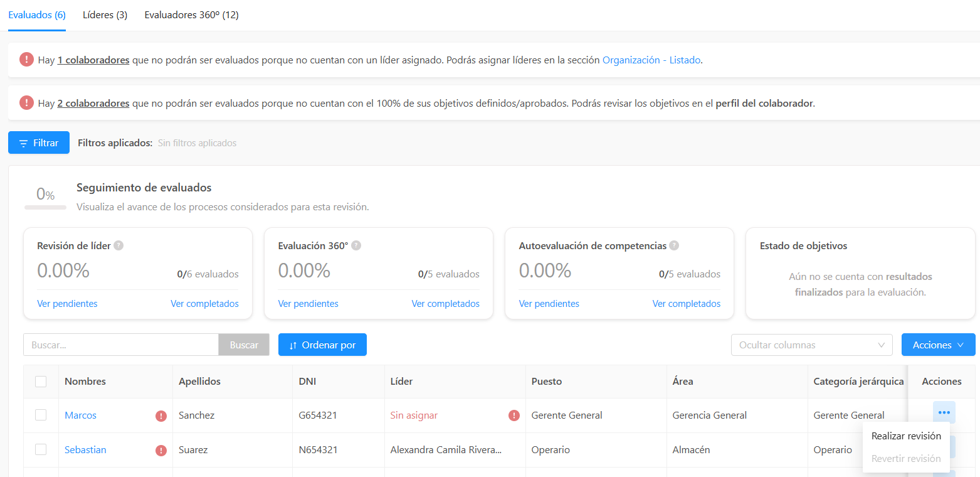Image resolution: width=980 pixels, height=477 pixels.
Task: Click the Categoría jerárquica column header
Action: [858, 382]
